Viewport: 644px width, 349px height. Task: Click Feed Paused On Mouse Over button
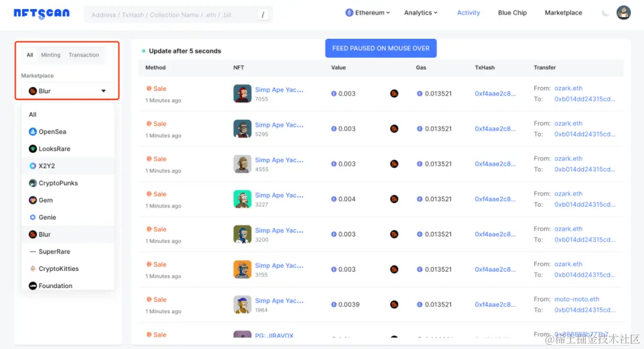click(x=380, y=48)
